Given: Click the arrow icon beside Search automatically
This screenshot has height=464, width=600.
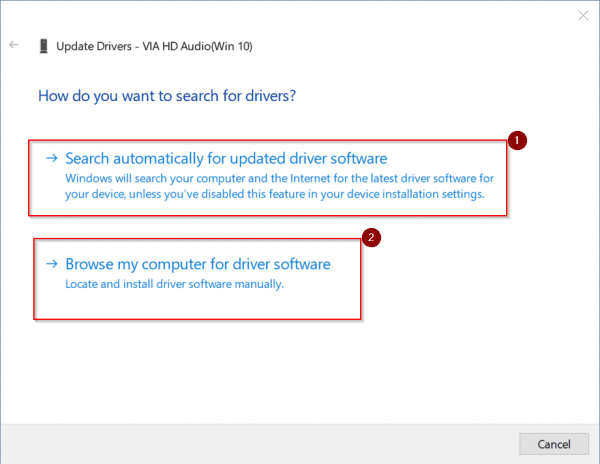Looking at the screenshot, I should pyautogui.click(x=50, y=159).
